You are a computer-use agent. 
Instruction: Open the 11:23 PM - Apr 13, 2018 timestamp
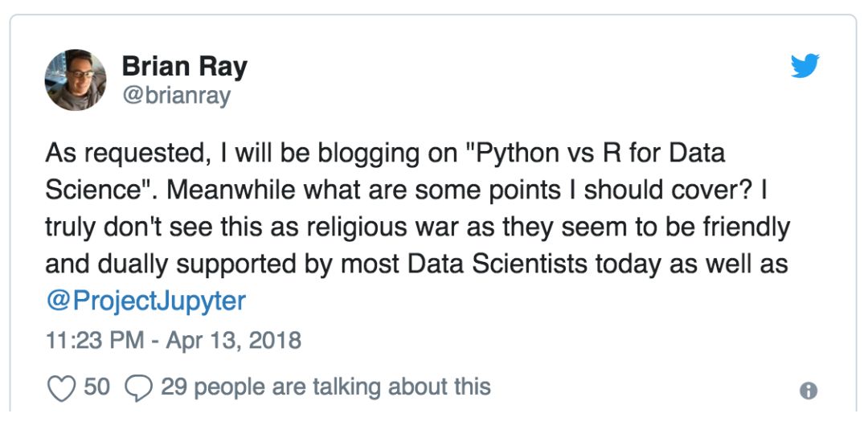click(x=174, y=340)
